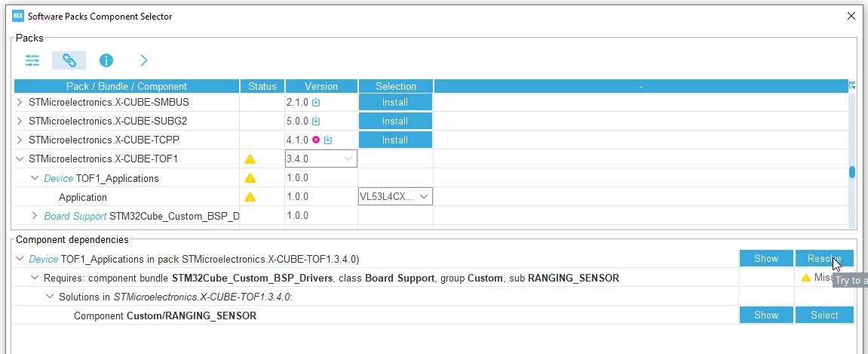868x354 pixels.
Task: Close the Software Packs Component Selector window
Action: pos(851,16)
